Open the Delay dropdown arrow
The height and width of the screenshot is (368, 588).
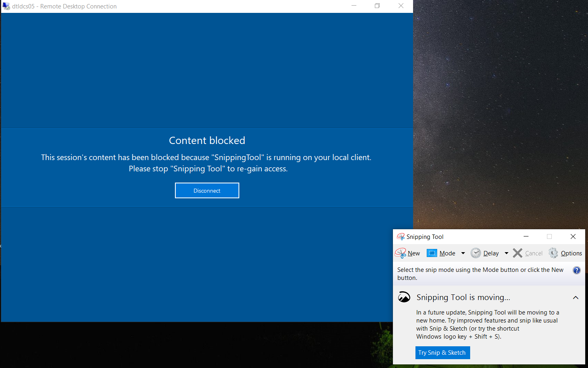click(506, 253)
